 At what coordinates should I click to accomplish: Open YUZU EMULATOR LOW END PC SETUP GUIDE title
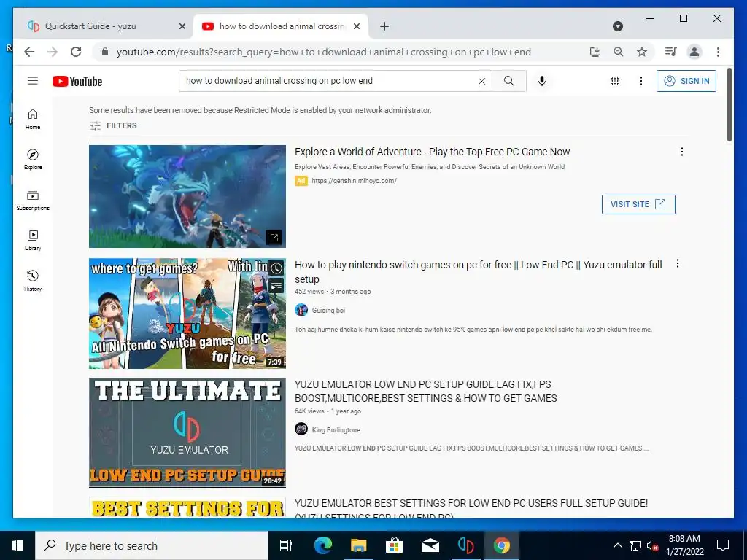pos(425,392)
